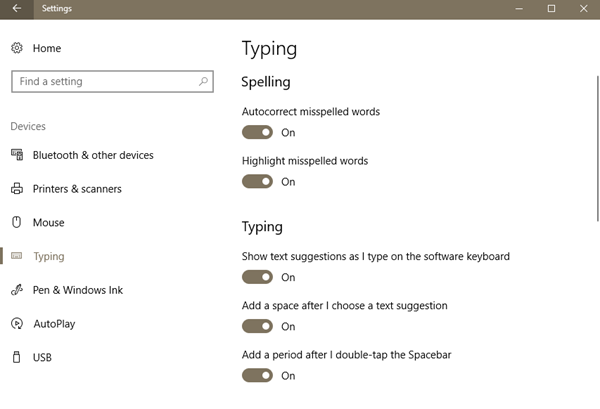Viewport: 600px width, 409px height.
Task: Click the Devices category label
Action: [28, 126]
